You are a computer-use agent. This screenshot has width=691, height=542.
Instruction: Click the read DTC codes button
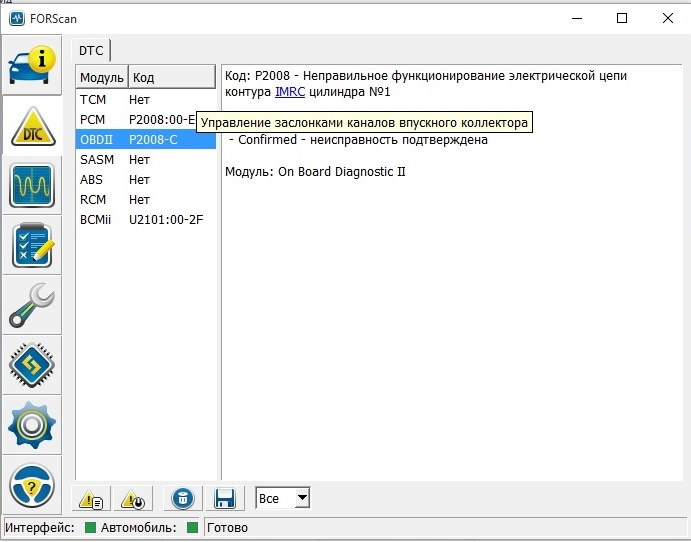pos(91,499)
